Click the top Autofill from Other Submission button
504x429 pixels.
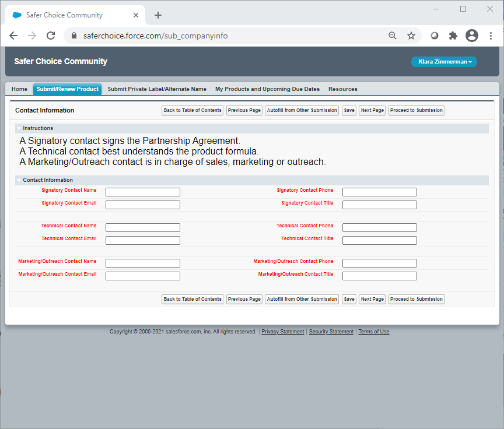click(x=302, y=110)
